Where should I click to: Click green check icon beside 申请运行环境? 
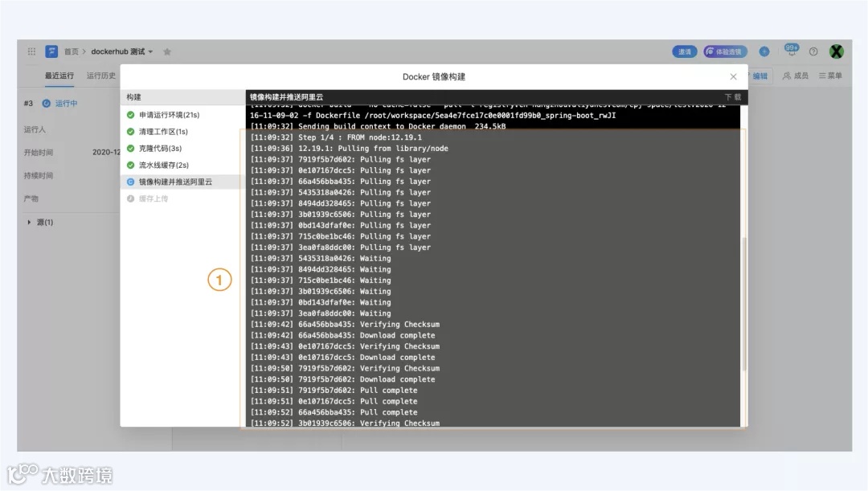pyautogui.click(x=131, y=115)
